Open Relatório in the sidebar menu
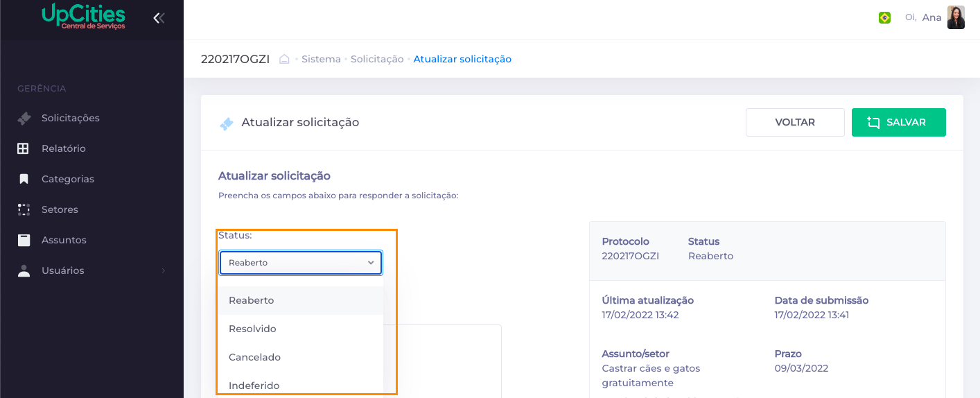Screen dimensions: 980x398 point(64,148)
